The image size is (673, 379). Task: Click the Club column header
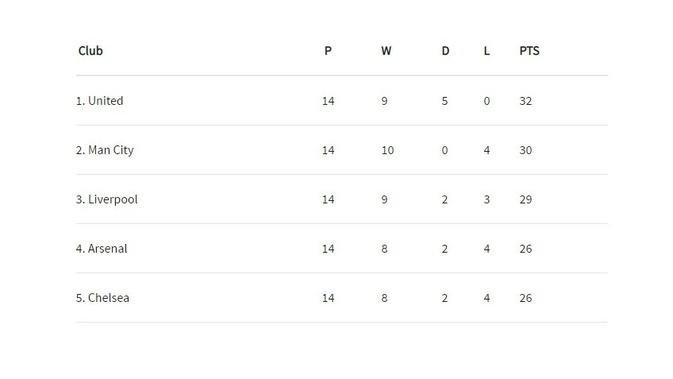click(91, 51)
